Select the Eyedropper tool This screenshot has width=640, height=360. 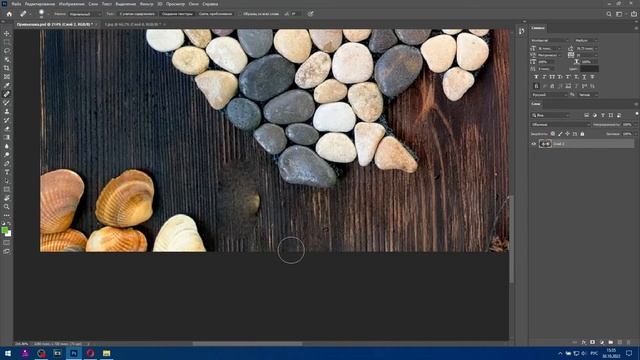pos(7,85)
